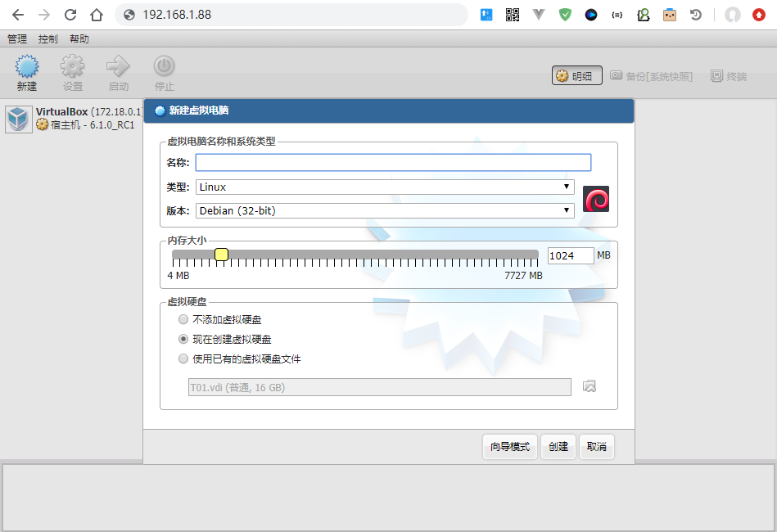Screen dimensions: 777x532
Task: Open the 管理 menu
Action: [x=17, y=38]
